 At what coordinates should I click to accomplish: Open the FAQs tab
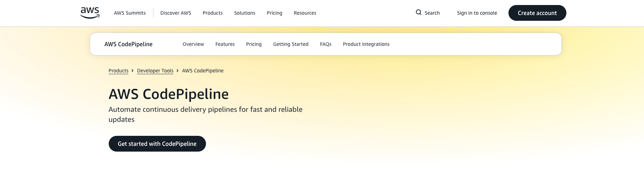tap(325, 44)
